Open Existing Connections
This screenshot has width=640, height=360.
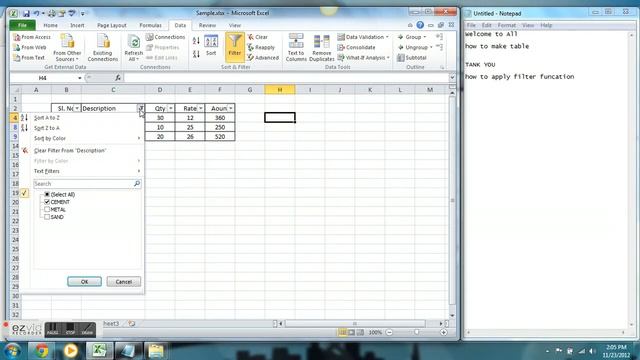coord(102,48)
